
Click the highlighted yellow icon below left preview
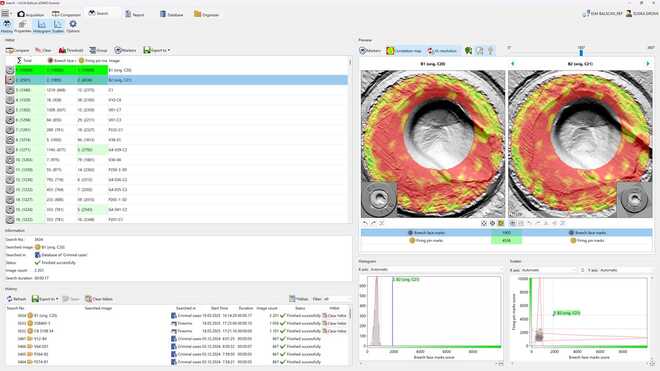pos(501,223)
